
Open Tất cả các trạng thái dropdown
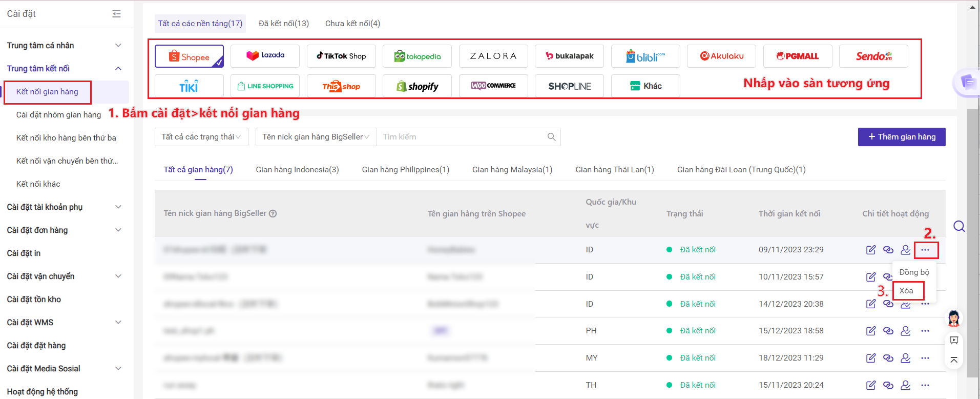click(201, 137)
